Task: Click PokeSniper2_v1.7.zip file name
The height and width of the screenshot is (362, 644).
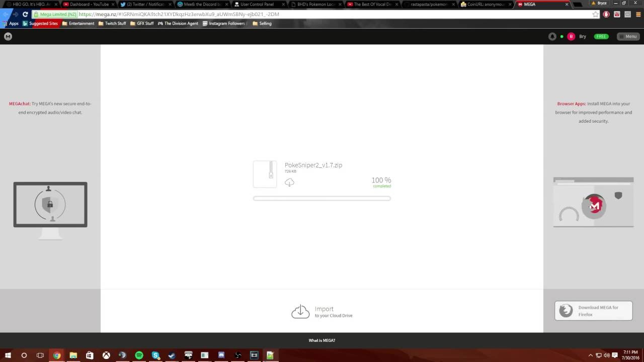Action: (x=313, y=165)
